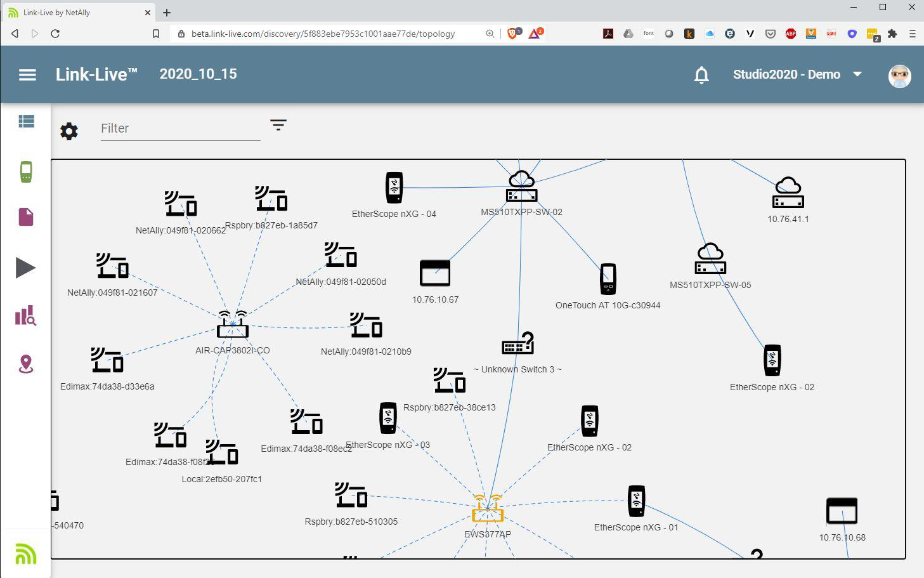This screenshot has height=578, width=924.
Task: Select the Rspbry:b827eb-38ce13 client node
Action: [450, 381]
